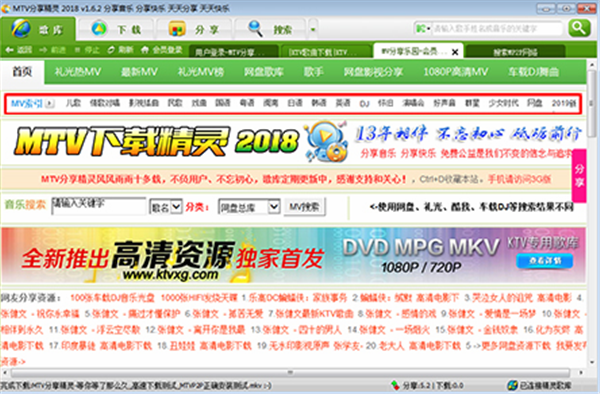Choose the 儿歌 category link

point(73,103)
